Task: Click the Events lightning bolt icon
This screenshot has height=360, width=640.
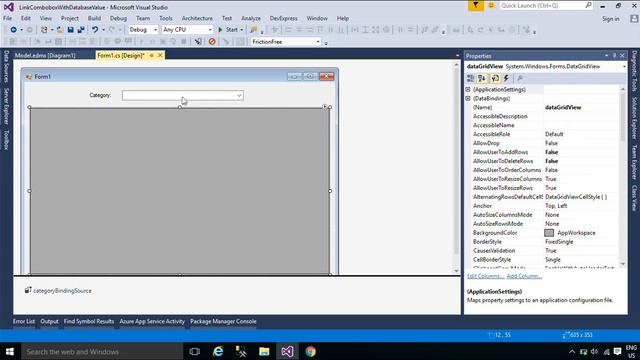Action: click(507, 78)
